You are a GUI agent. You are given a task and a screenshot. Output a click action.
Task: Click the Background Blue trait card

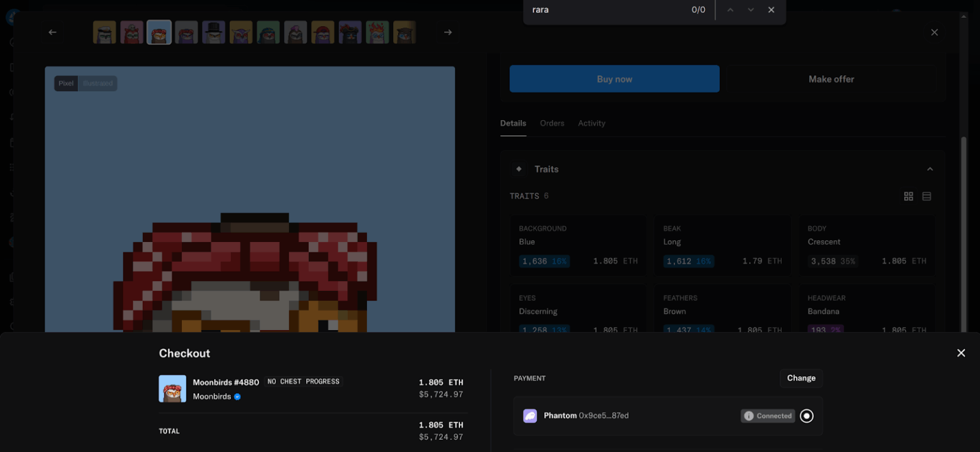(578, 246)
